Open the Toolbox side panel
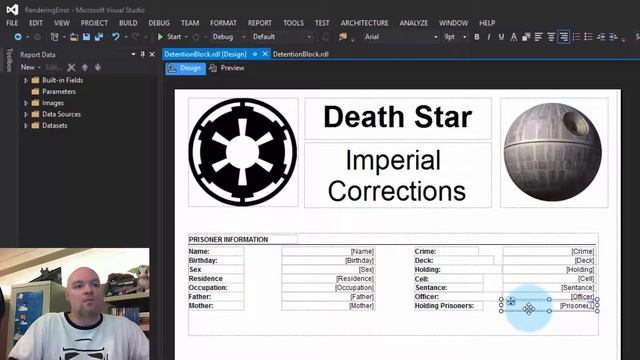 [9, 60]
